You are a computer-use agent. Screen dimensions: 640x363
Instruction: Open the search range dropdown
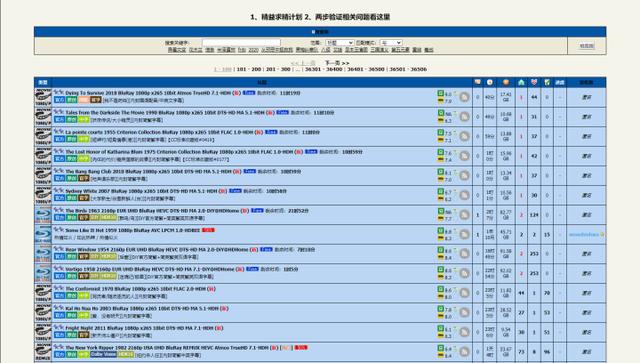pyautogui.click(x=340, y=42)
